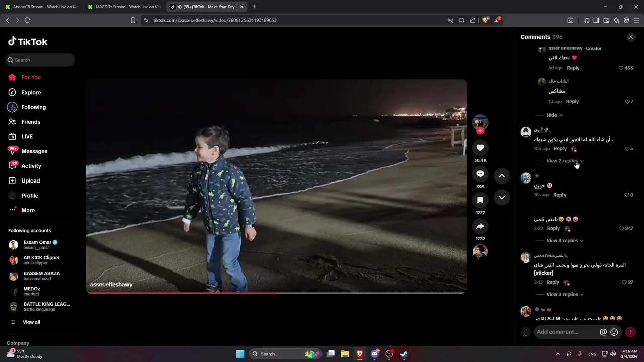Switch to MAGDITx Stream browser tab
This screenshot has width=644, height=362.
tap(123, 7)
